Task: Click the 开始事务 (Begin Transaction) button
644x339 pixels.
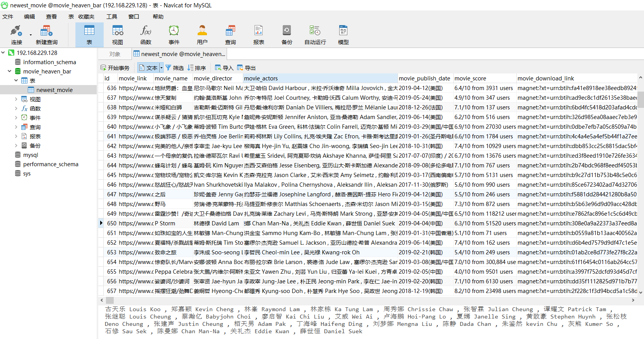Action: pyautogui.click(x=115, y=68)
